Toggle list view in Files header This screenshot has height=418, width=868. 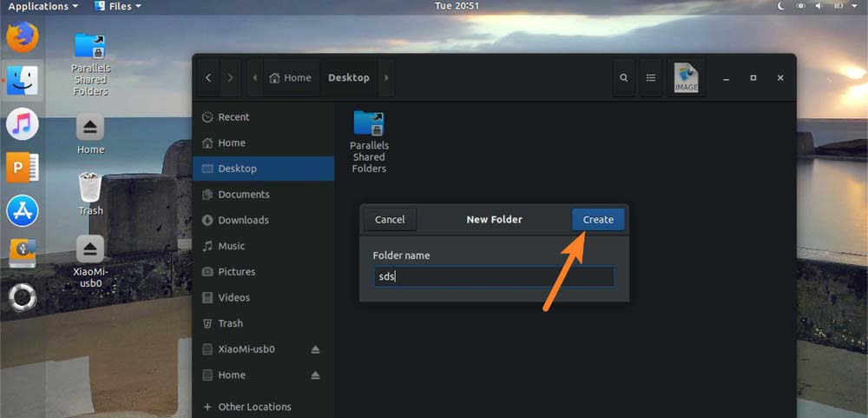coord(650,77)
